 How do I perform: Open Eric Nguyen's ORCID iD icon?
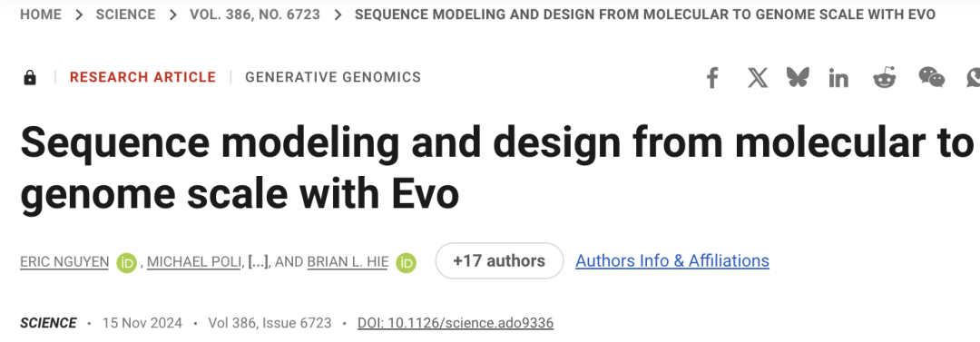126,262
